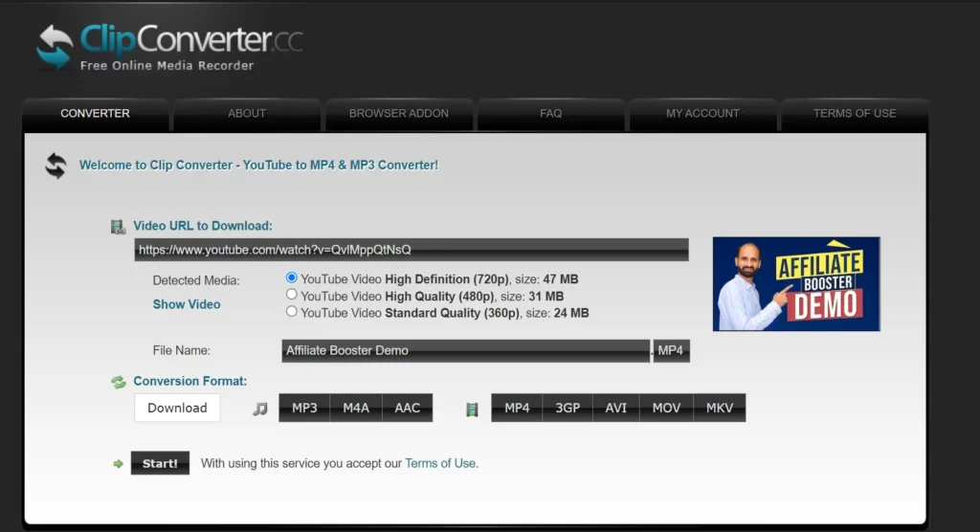Pick MP4 video conversion format
This screenshot has height=532, width=980.
coord(517,408)
